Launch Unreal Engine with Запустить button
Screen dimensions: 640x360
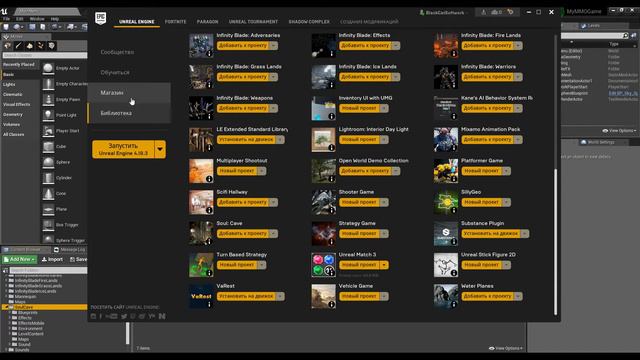[x=123, y=149]
